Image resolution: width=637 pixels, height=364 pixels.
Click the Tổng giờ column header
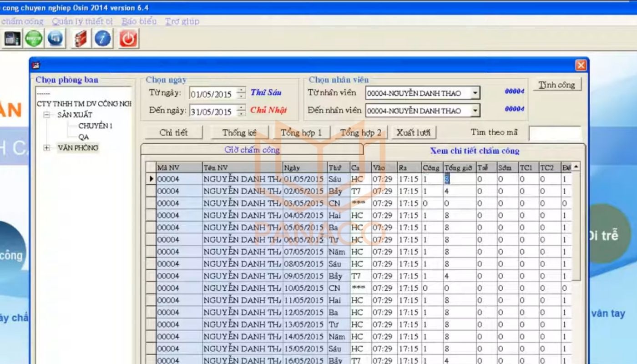coord(460,168)
